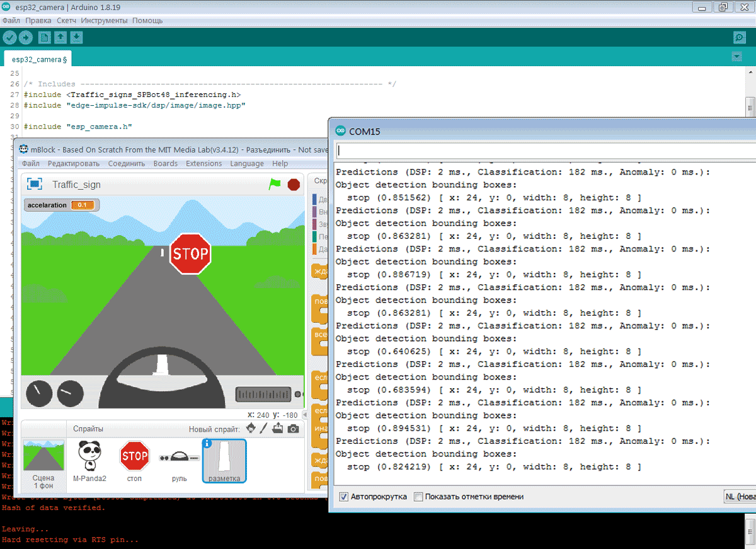Open the Help menu in mBlock

pyautogui.click(x=280, y=163)
